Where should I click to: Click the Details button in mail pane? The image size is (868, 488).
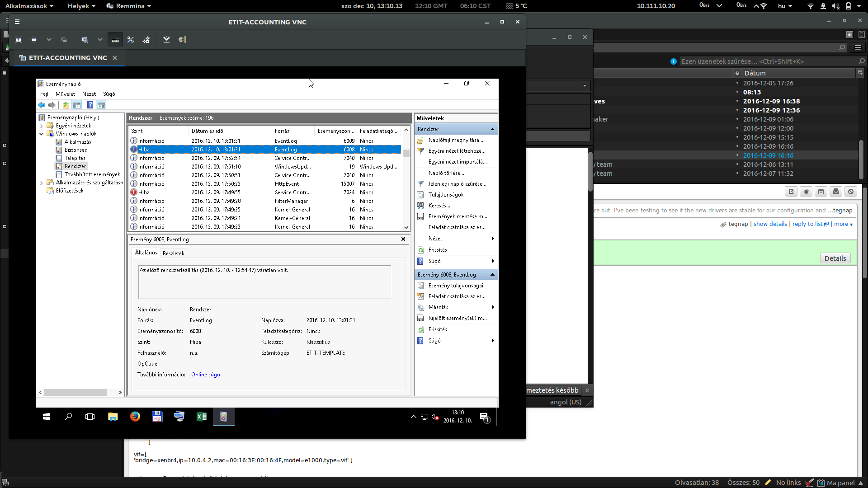(x=835, y=258)
